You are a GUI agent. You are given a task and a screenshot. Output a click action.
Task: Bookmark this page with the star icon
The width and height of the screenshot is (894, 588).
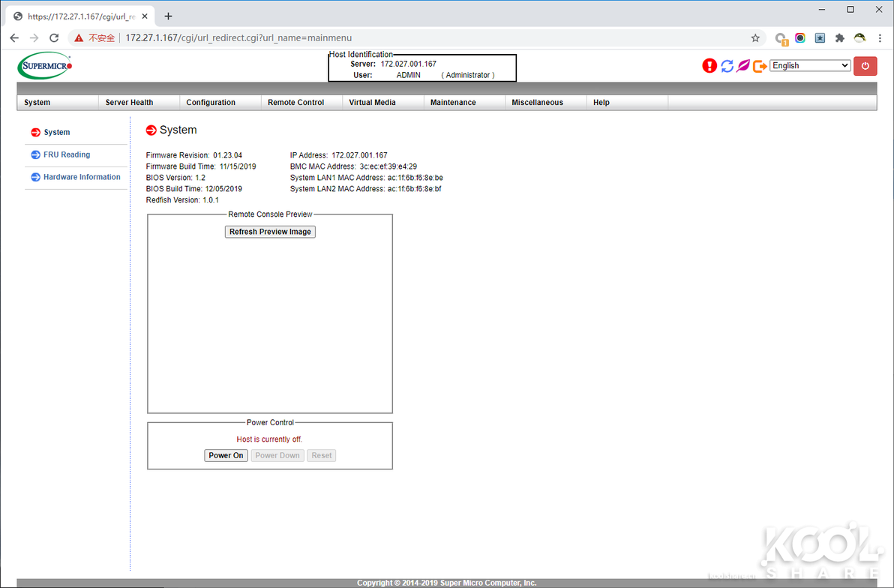coord(755,38)
